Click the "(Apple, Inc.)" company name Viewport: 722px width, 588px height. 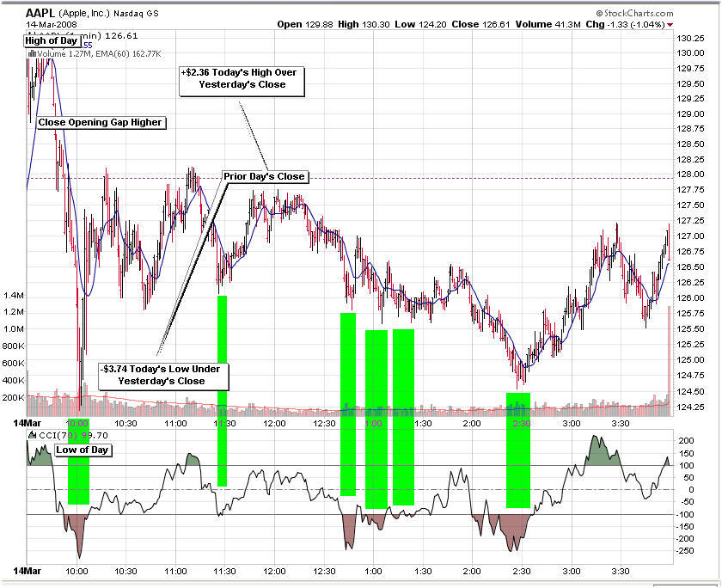(84, 14)
